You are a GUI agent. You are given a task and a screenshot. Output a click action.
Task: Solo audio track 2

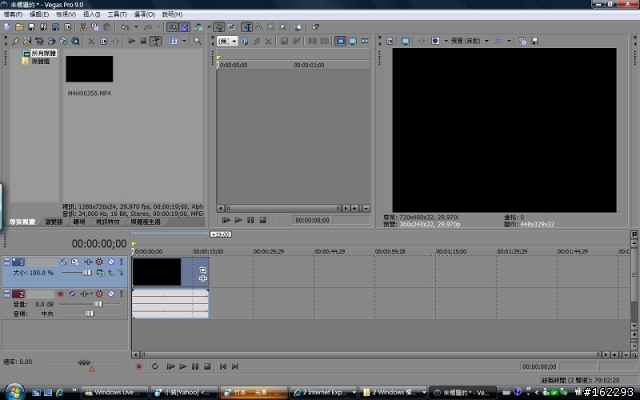(x=121, y=294)
